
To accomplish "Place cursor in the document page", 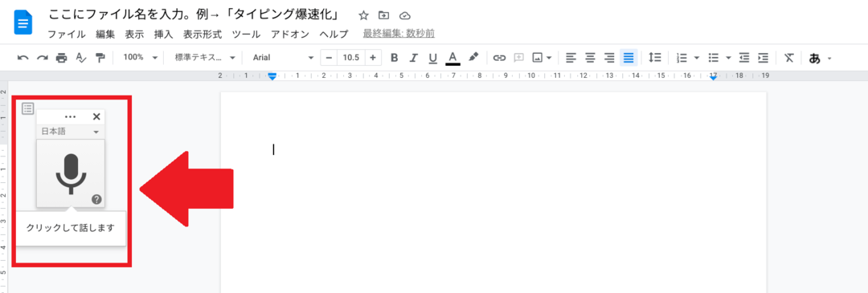I will pos(493,193).
